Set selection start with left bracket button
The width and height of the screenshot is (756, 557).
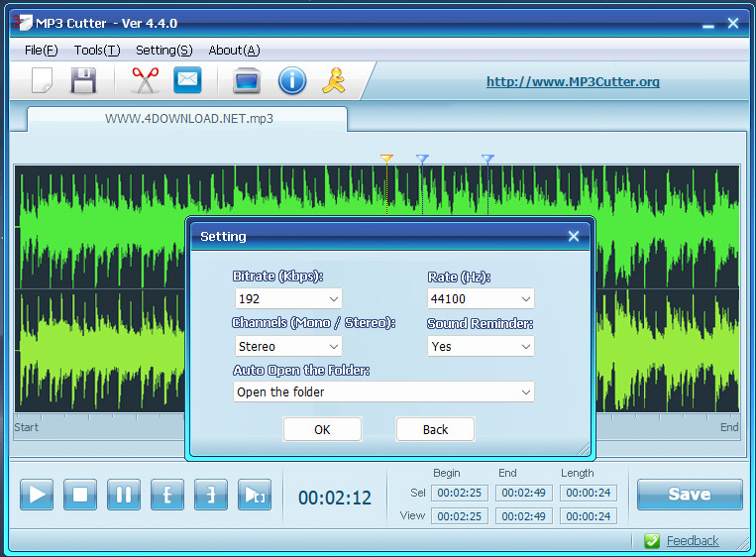[167, 494]
